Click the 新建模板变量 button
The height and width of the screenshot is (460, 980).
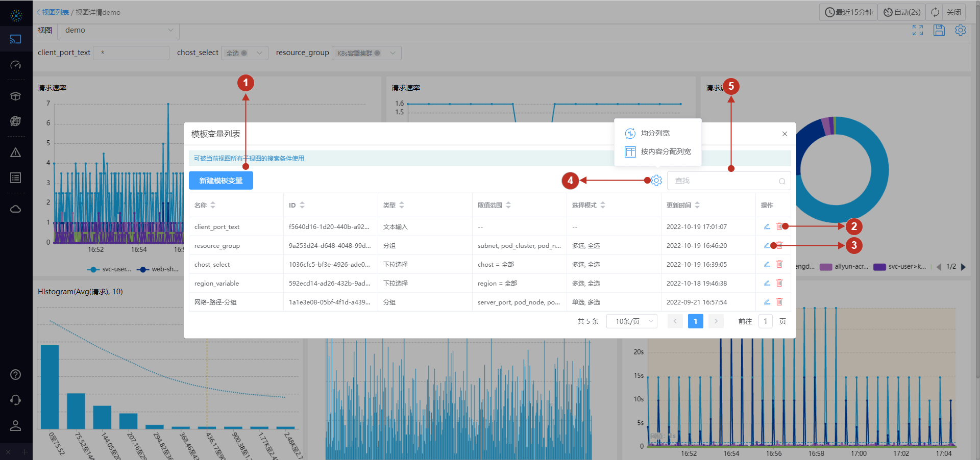(220, 180)
